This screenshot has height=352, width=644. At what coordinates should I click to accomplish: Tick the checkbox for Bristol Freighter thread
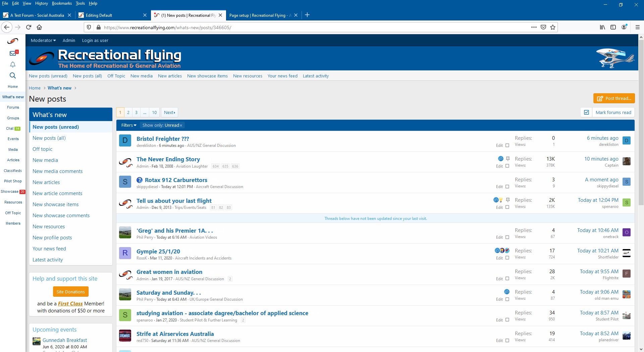click(507, 145)
